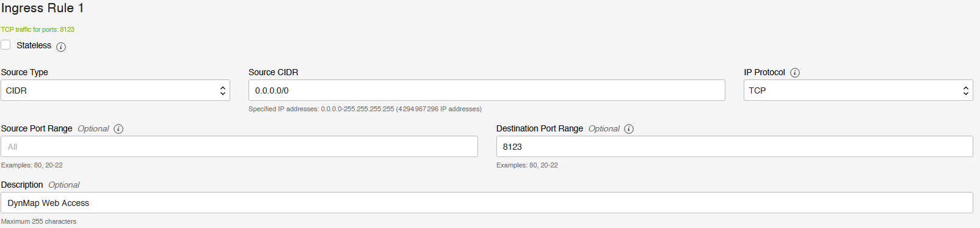Click the Destination Port Range label
Image resolution: width=980 pixels, height=228 pixels.
[x=540, y=128]
